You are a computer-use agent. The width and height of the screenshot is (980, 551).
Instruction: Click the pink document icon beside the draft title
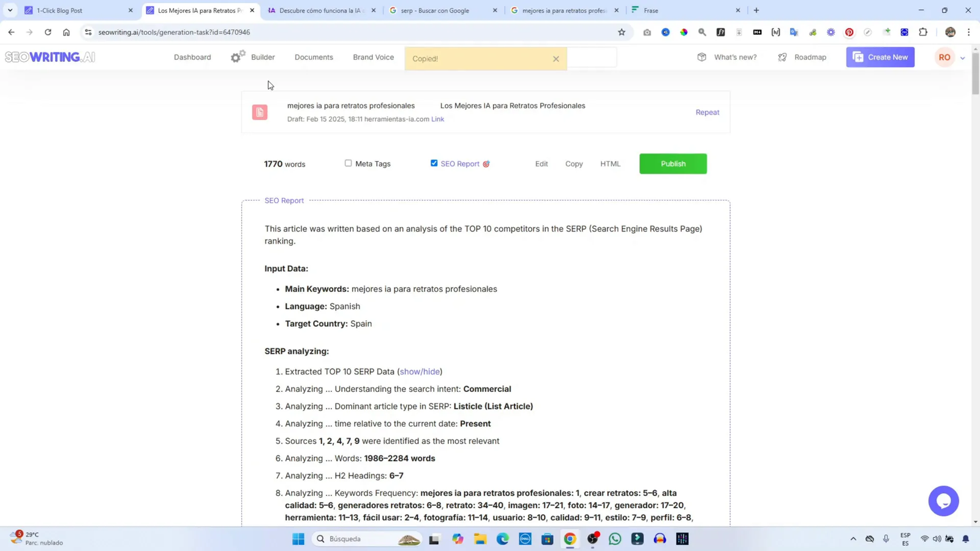260,111
